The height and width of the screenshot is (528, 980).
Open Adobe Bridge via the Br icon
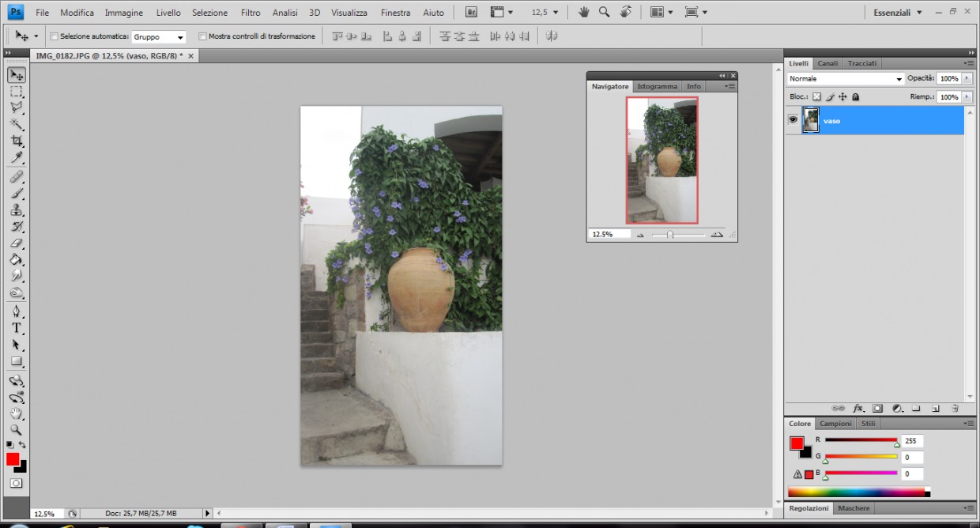tap(471, 12)
